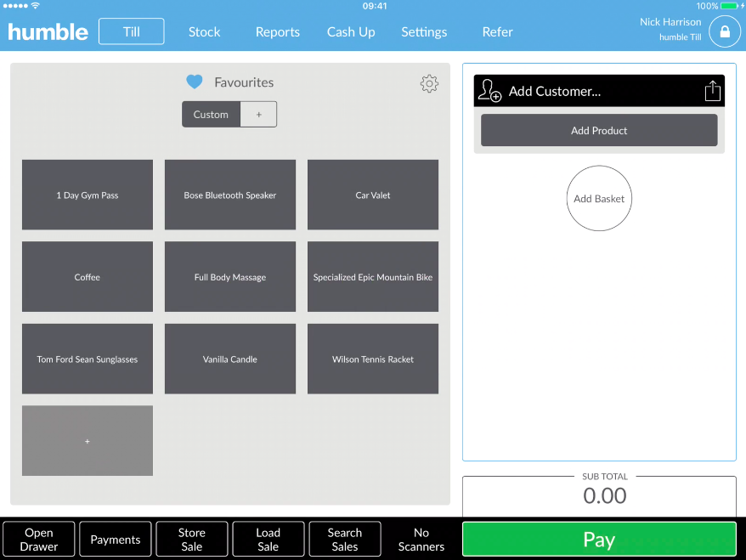Click the green Pay button
This screenshot has width=746, height=560.
(599, 539)
